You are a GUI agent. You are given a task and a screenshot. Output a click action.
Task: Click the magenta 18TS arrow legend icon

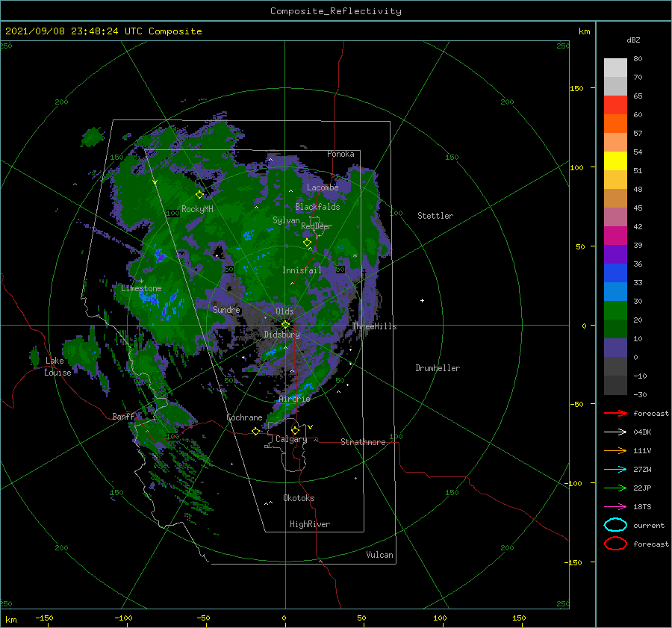(615, 507)
